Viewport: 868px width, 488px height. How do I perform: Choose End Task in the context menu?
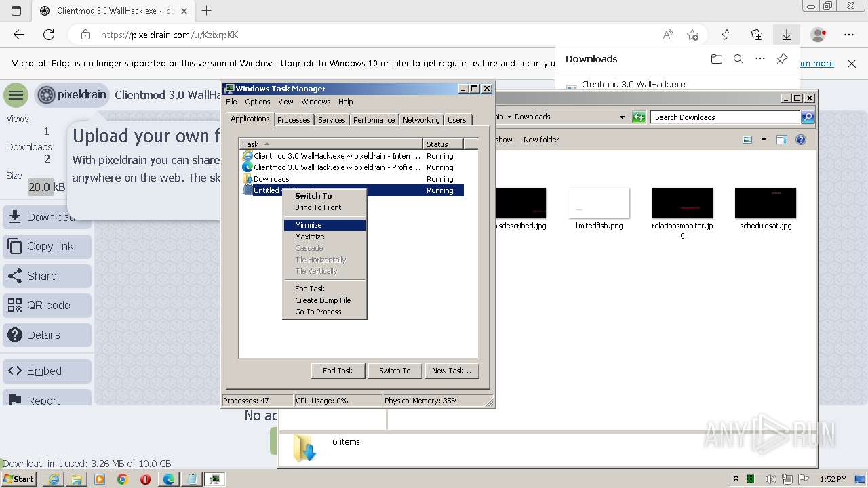tap(325, 289)
